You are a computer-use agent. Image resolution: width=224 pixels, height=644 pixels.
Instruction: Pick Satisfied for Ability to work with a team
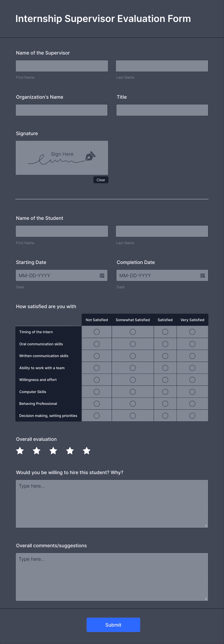tap(165, 368)
